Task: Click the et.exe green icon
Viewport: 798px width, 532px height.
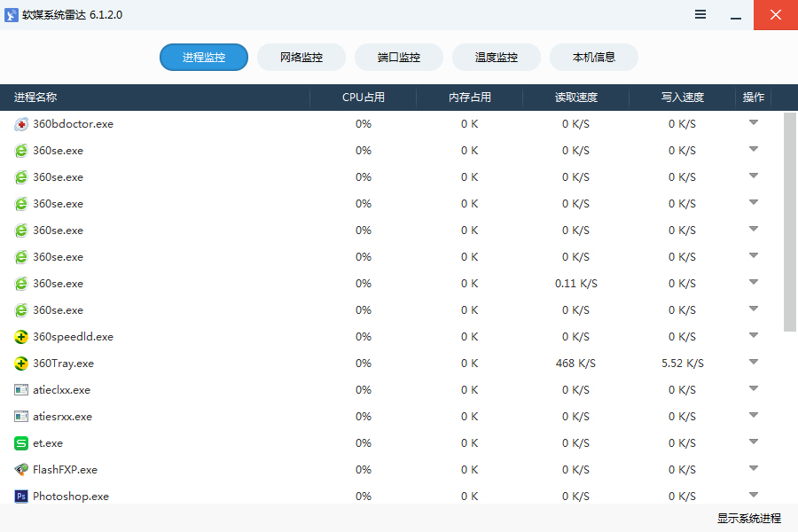Action: (21, 443)
